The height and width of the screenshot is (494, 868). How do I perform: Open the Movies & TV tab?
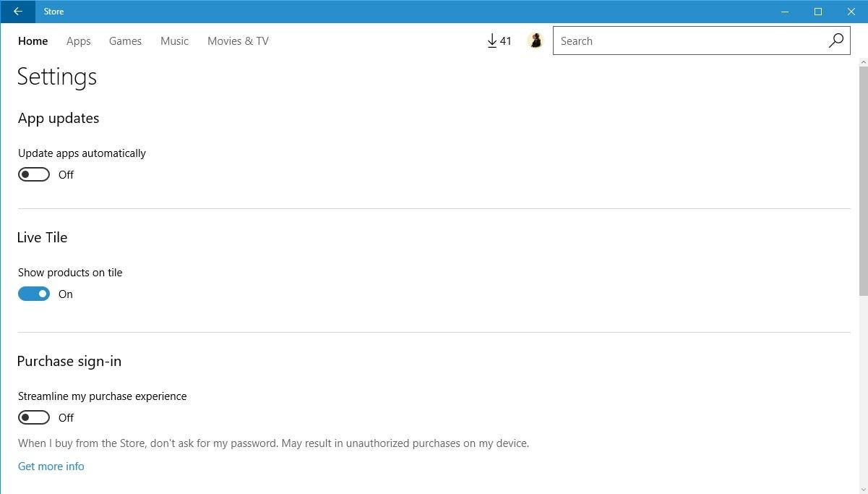(x=238, y=41)
